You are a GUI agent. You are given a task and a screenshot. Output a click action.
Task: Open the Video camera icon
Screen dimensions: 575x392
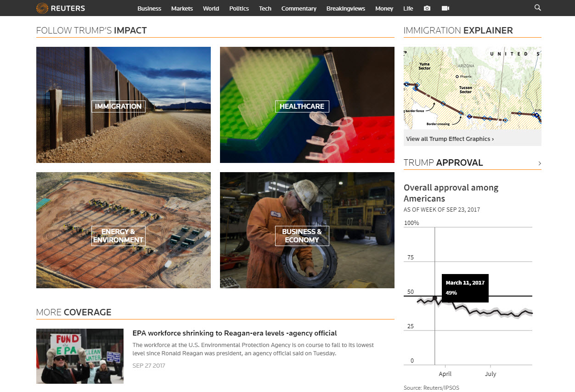click(x=445, y=8)
